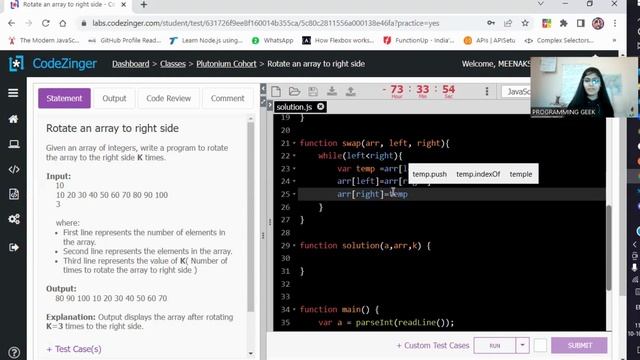The width and height of the screenshot is (640, 360).
Task: Open the code brackets icon in the sidebar
Action: 13,169
